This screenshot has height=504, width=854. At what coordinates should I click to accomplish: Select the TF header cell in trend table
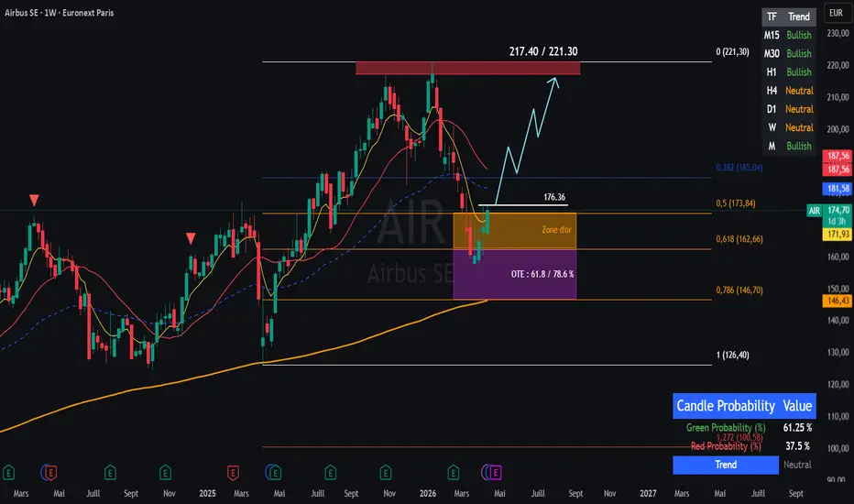(772, 16)
